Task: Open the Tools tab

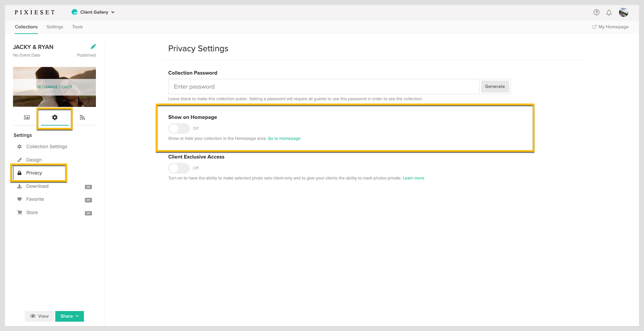Action: point(78,27)
